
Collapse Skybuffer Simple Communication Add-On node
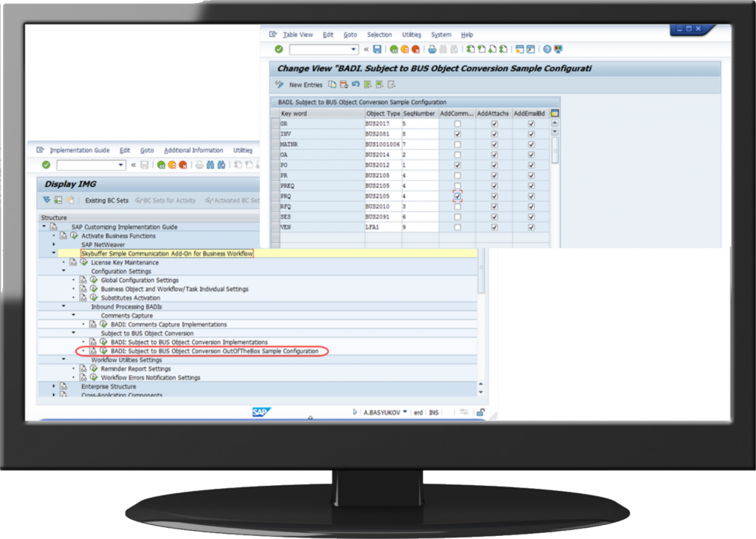pyautogui.click(x=53, y=253)
